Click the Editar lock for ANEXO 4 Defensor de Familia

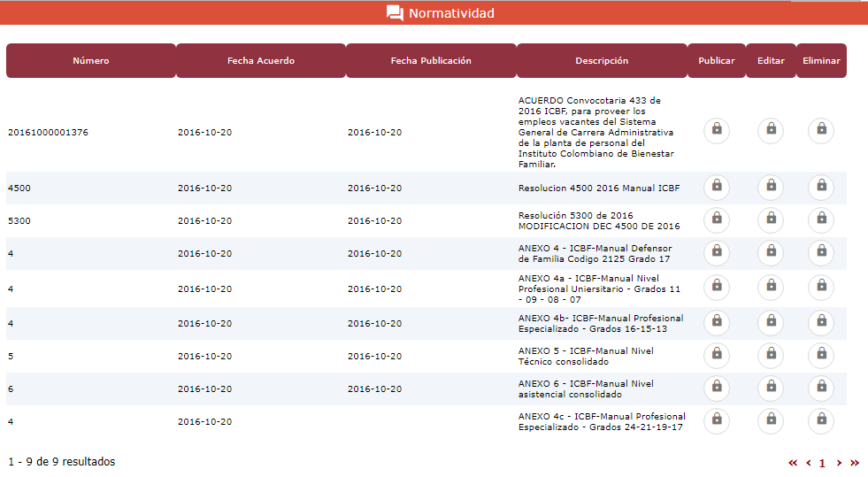(771, 253)
